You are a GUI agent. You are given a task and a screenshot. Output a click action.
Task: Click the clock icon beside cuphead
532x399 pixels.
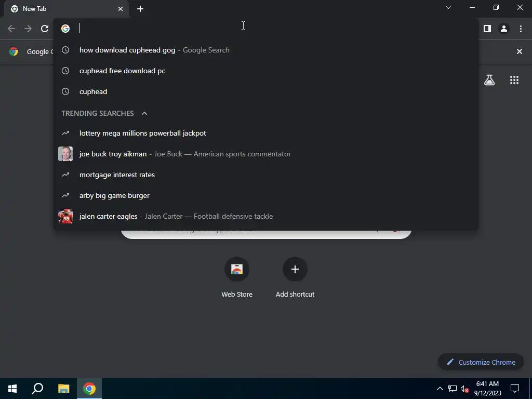[65, 91]
